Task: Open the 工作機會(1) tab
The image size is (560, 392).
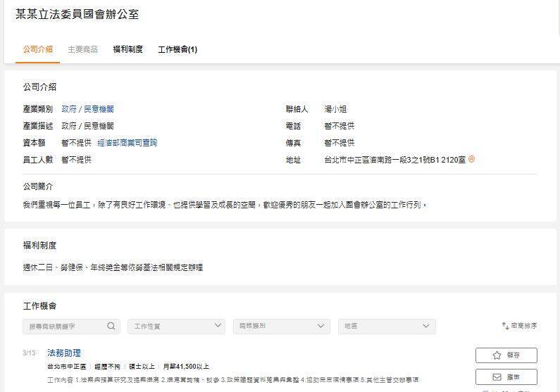Action: pyautogui.click(x=178, y=49)
